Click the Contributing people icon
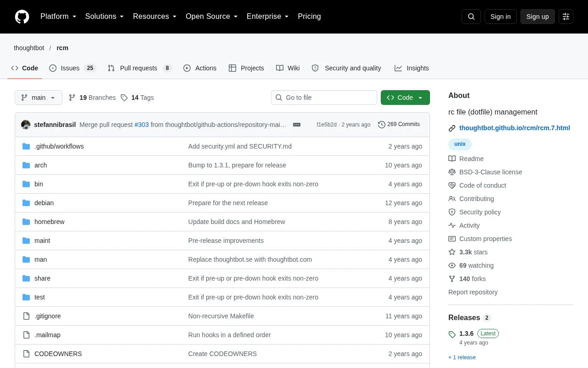 (452, 199)
